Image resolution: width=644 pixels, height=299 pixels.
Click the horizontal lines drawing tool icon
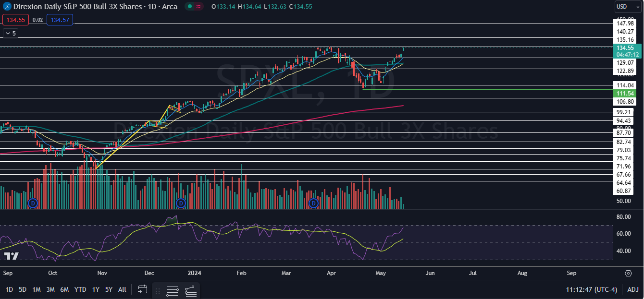(x=173, y=290)
